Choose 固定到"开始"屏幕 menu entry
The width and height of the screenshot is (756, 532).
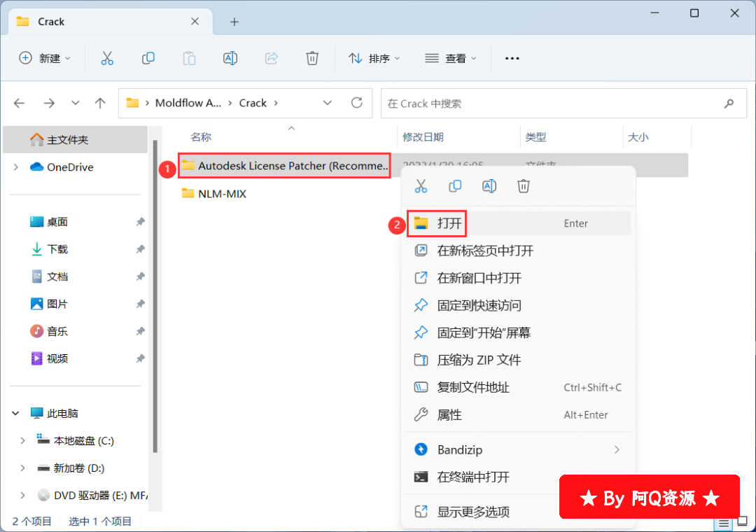pyautogui.click(x=519, y=332)
